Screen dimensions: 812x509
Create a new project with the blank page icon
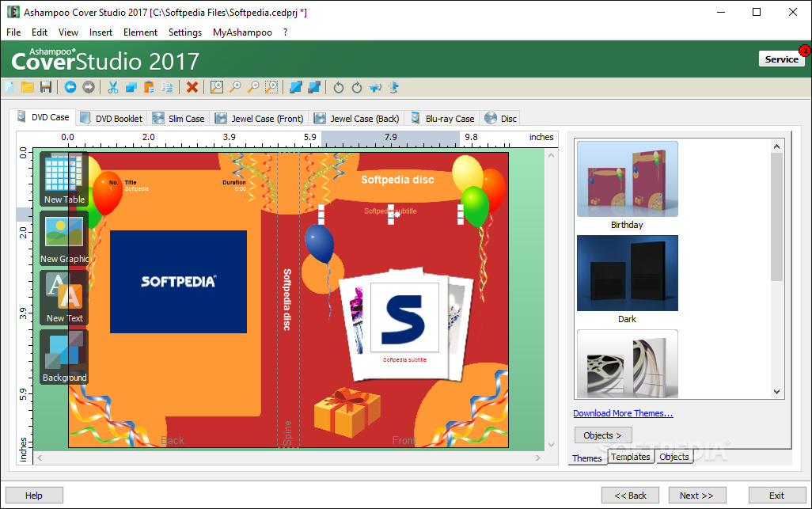(x=9, y=87)
